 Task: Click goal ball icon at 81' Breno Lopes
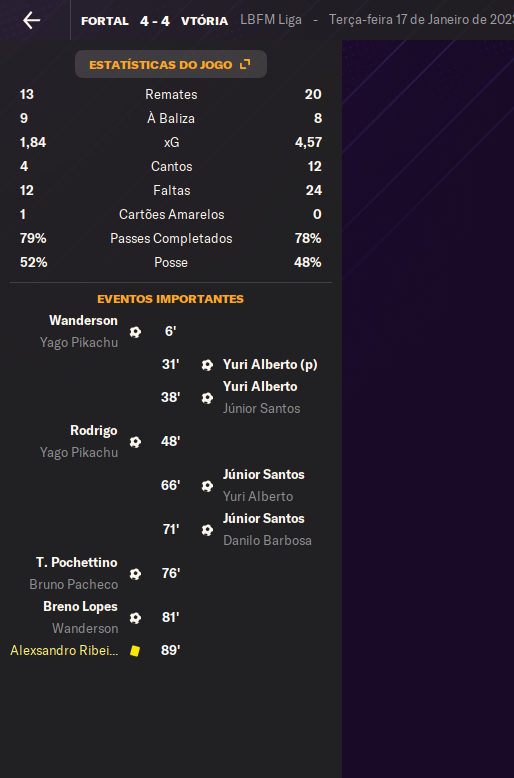135,618
